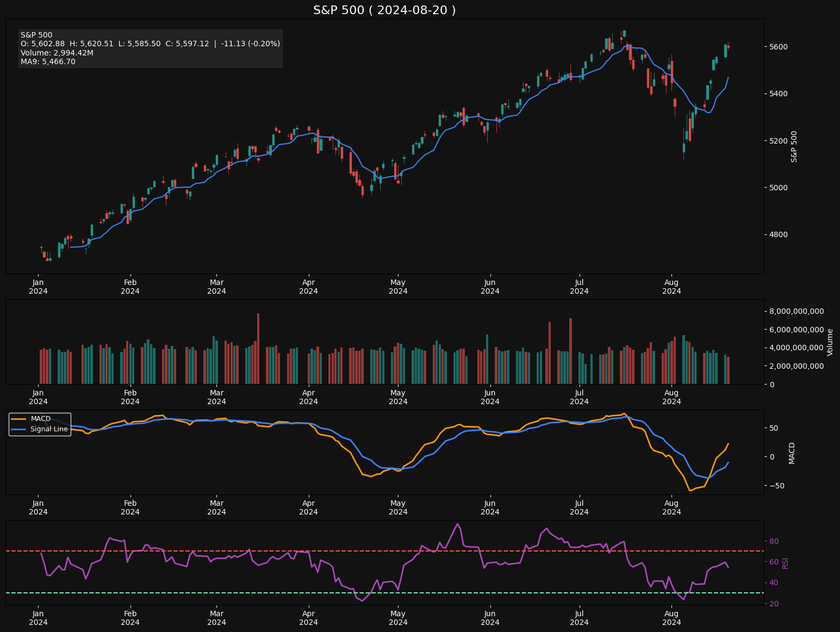
Task: Click the 8,000,000,000 volume axis label
Action: click(797, 312)
